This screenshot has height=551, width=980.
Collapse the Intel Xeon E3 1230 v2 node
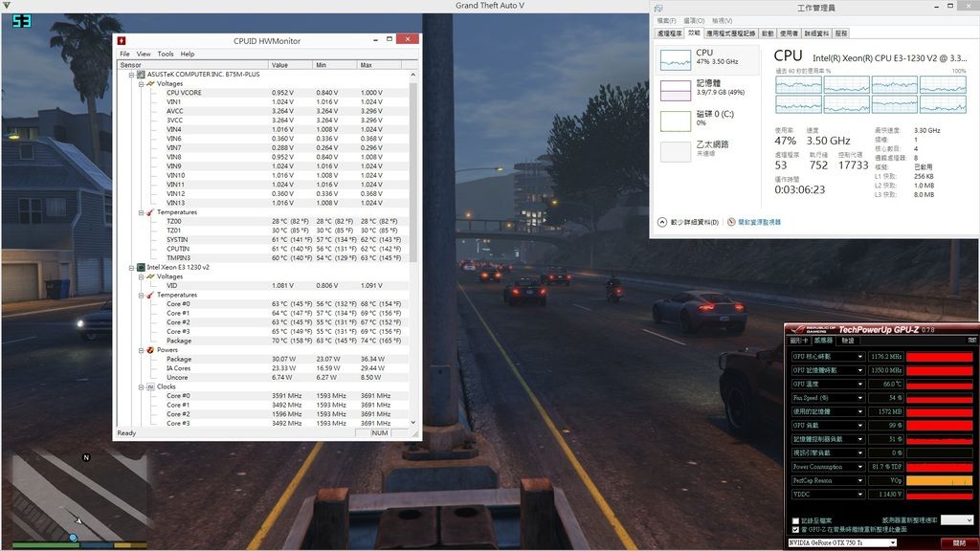tap(132, 268)
